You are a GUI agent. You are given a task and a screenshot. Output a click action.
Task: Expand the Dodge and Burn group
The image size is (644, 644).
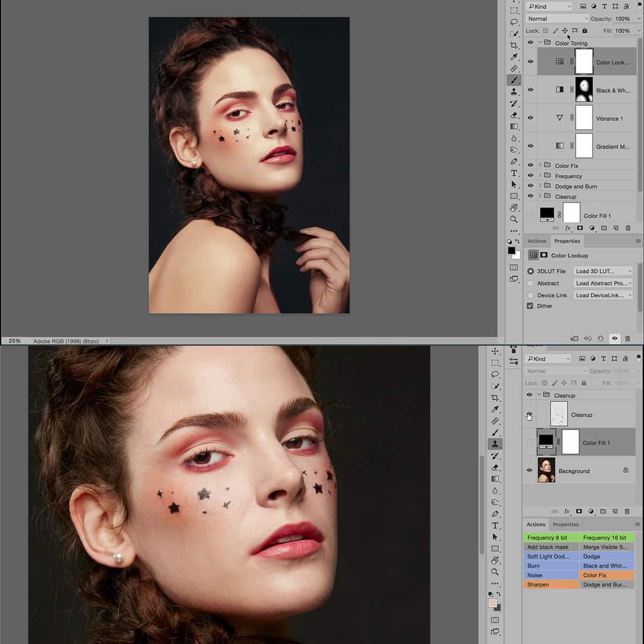click(539, 186)
